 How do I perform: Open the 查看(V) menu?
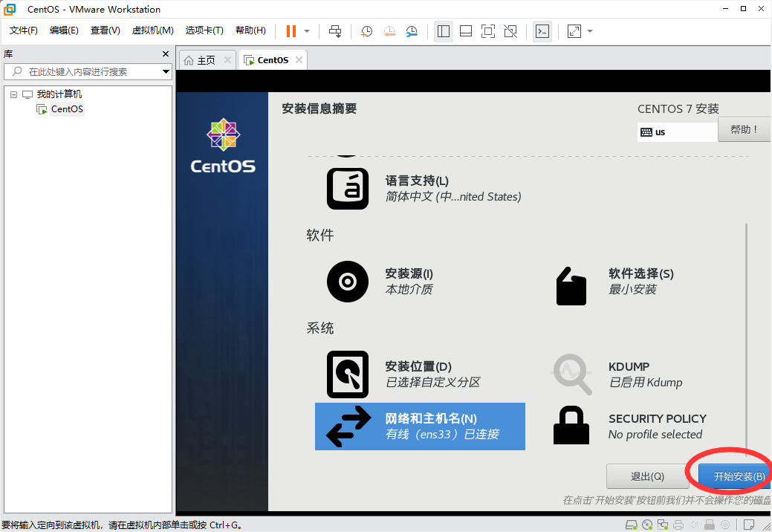pos(105,30)
